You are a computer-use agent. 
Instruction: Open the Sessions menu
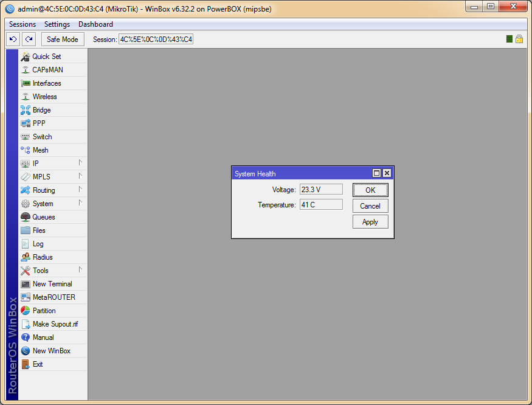[x=22, y=24]
